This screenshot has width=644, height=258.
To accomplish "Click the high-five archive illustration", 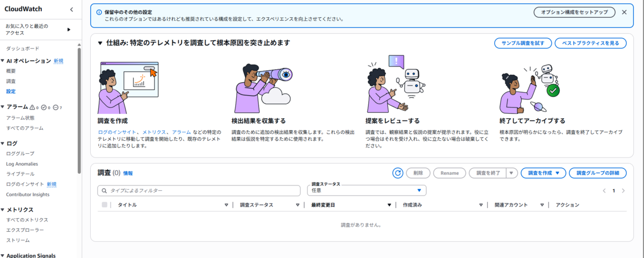I will [531, 89].
